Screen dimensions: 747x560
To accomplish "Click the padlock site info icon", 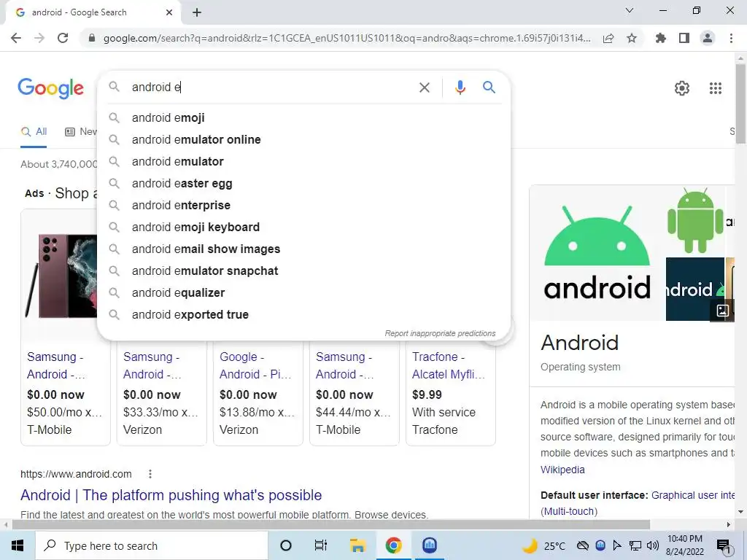I will coord(92,38).
